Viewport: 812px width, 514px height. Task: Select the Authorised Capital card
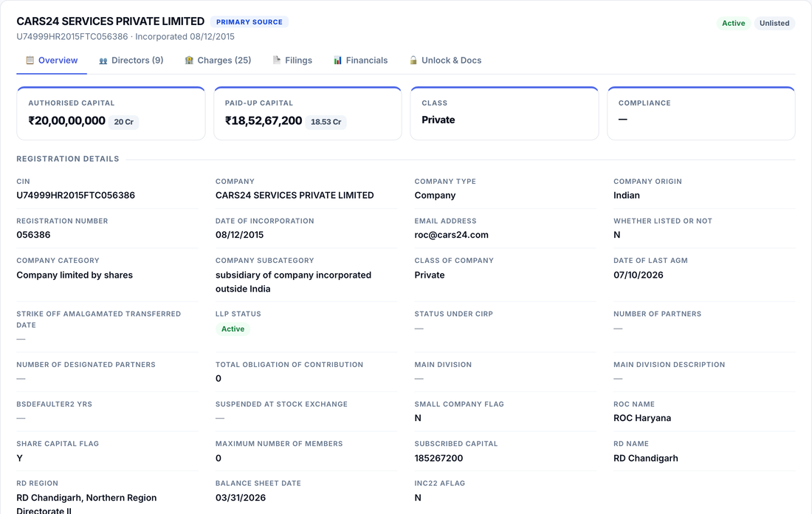pyautogui.click(x=111, y=114)
